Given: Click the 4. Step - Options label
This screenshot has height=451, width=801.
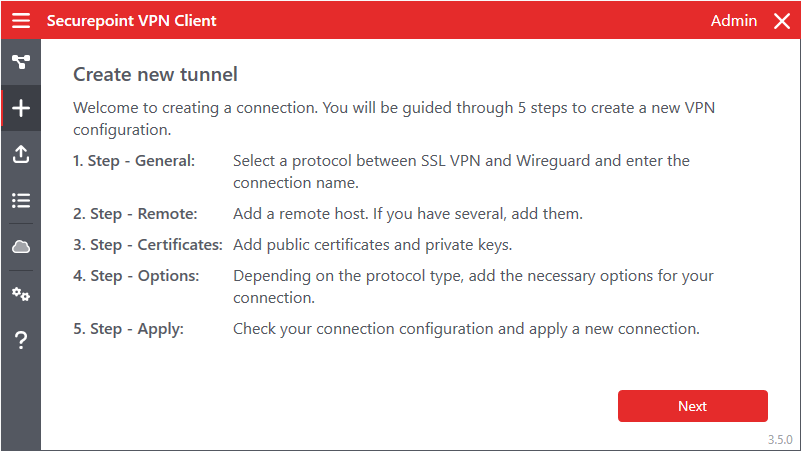Looking at the screenshot, I should [136, 275].
